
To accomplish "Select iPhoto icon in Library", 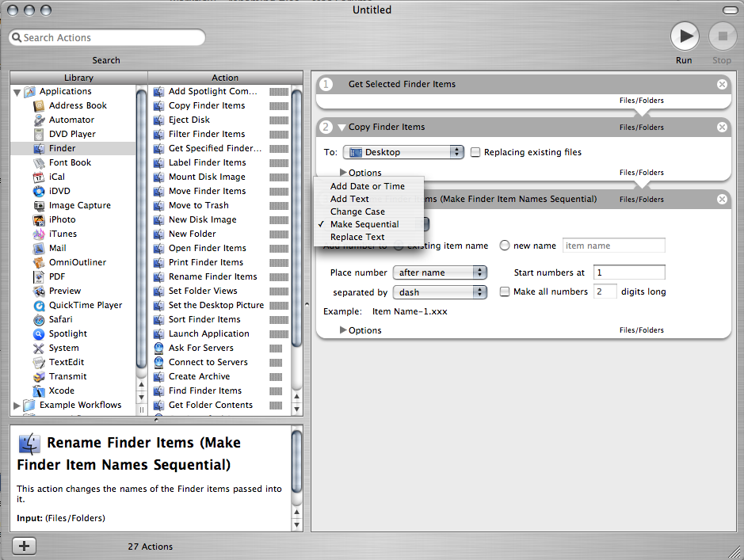I will (39, 219).
